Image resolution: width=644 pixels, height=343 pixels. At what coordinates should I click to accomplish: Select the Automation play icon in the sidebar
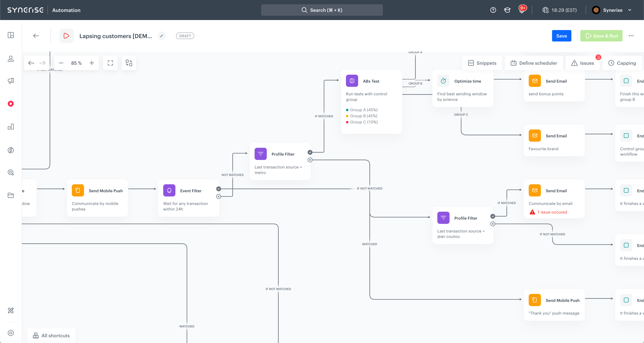[11, 104]
